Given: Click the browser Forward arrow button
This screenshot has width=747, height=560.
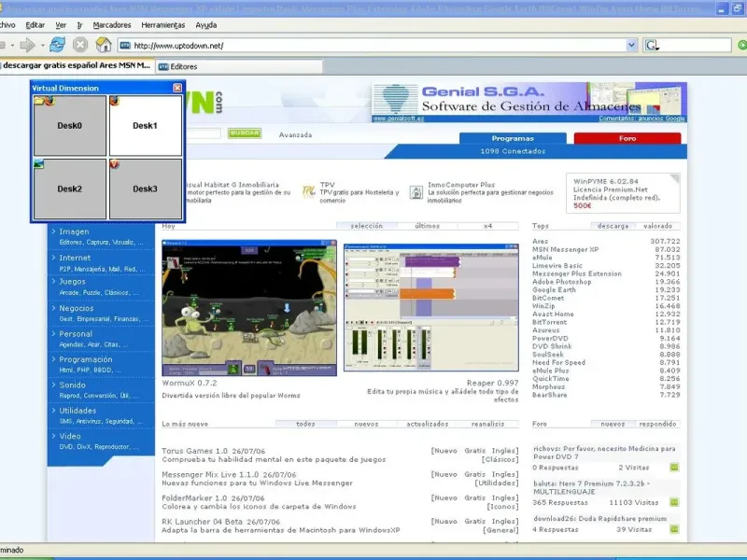Looking at the screenshot, I should [28, 45].
